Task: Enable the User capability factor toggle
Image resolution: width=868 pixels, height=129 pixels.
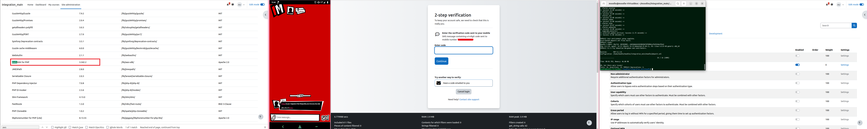Action: coord(798,92)
